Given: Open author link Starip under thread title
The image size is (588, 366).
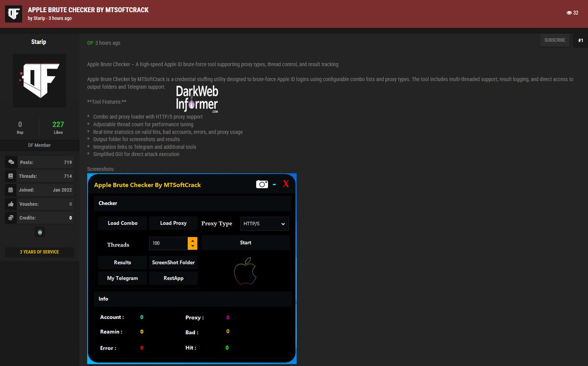Looking at the screenshot, I should click(x=40, y=19).
